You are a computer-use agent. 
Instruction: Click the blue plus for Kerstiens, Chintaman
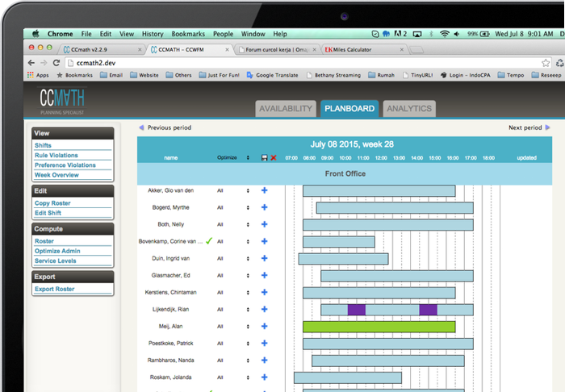[x=264, y=292]
